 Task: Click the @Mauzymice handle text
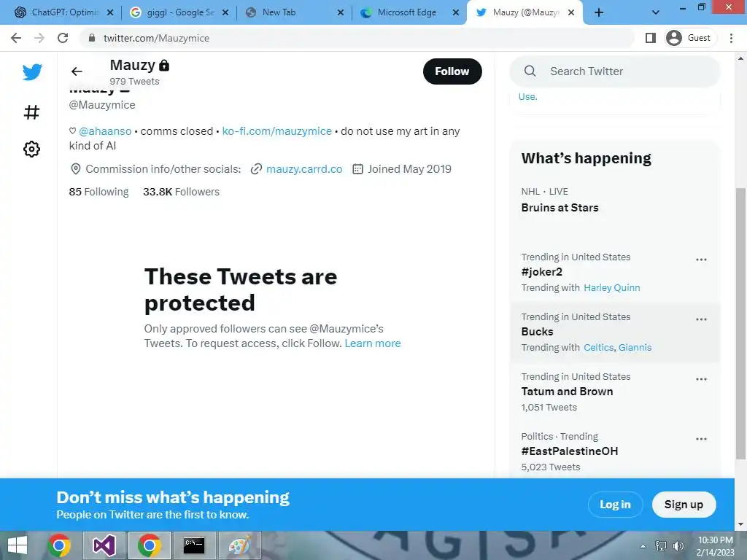point(102,105)
